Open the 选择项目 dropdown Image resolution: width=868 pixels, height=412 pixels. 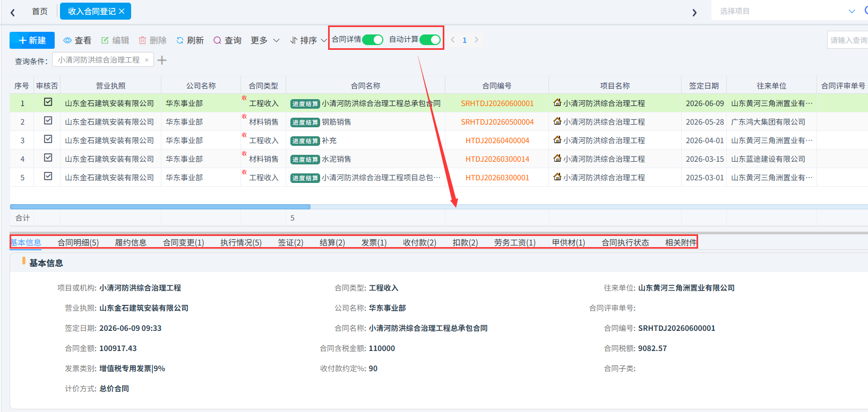tap(788, 11)
